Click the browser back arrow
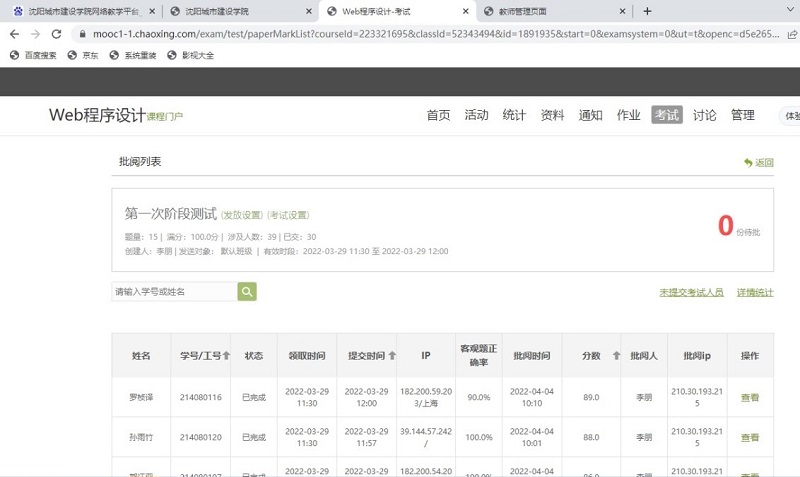 pos(14,33)
